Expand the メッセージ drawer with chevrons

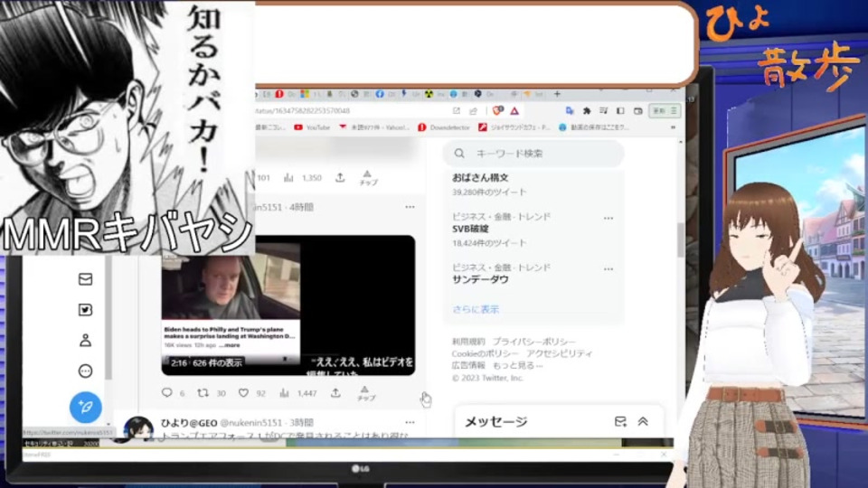click(643, 422)
